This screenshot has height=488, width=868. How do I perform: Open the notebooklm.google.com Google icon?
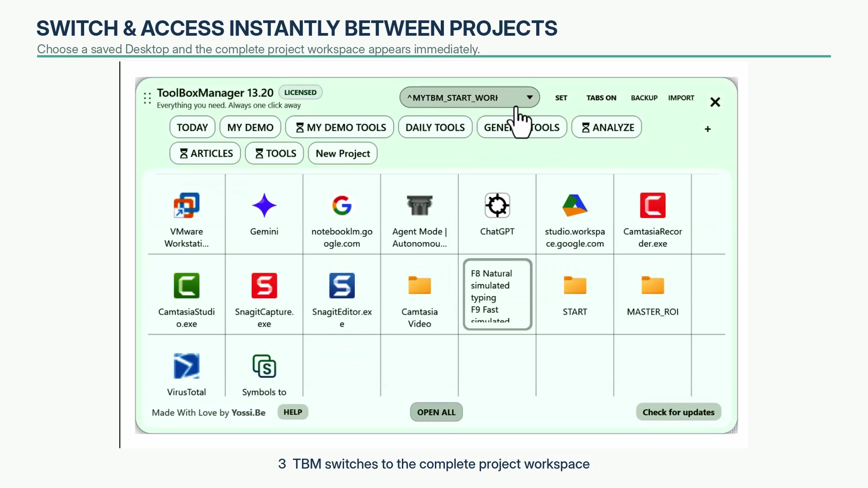click(342, 206)
